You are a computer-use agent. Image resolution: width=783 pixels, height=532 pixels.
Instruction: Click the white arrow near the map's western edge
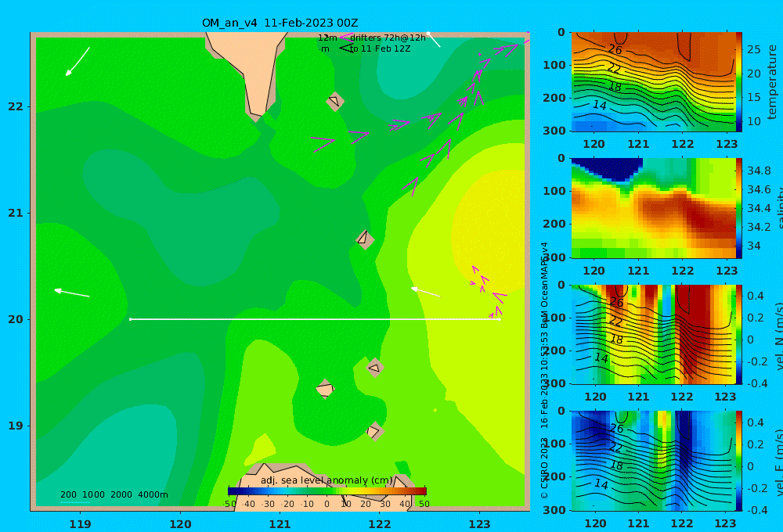71,293
